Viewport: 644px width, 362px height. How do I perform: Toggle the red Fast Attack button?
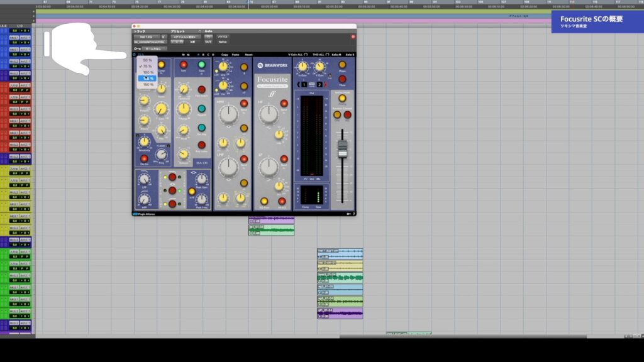point(202,89)
